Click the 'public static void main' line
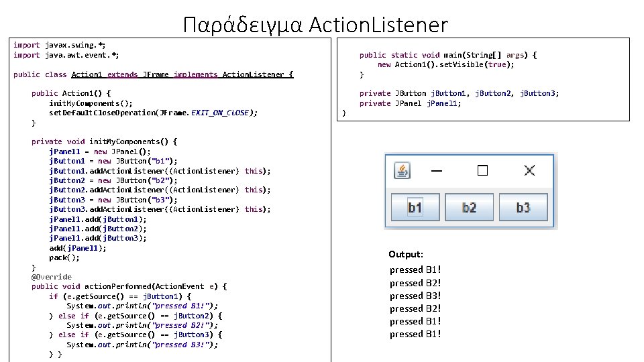The image size is (644, 362). click(448, 55)
